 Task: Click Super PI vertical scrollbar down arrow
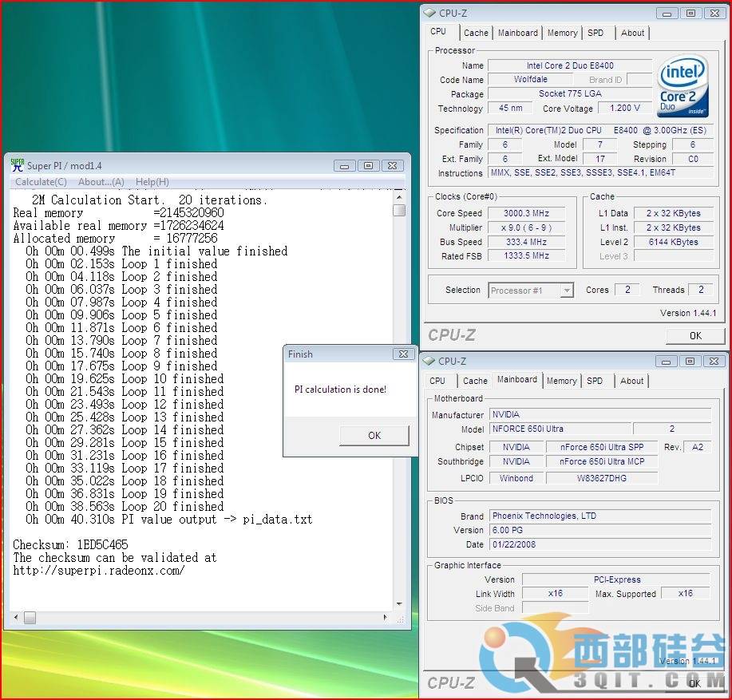pos(399,604)
